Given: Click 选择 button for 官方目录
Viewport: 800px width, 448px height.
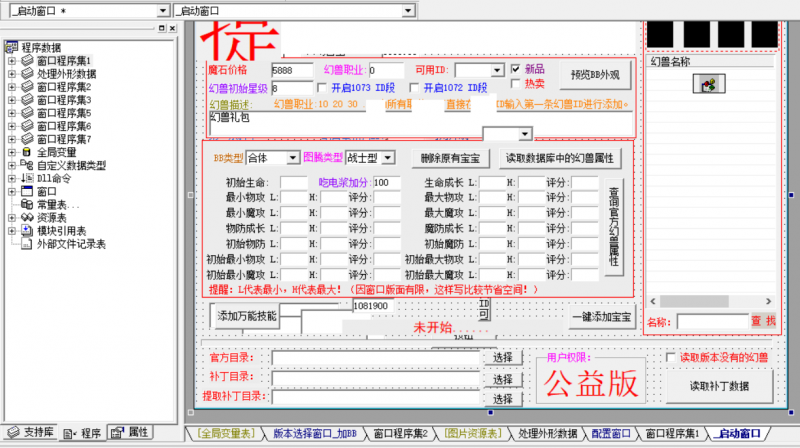Looking at the screenshot, I should [503, 358].
